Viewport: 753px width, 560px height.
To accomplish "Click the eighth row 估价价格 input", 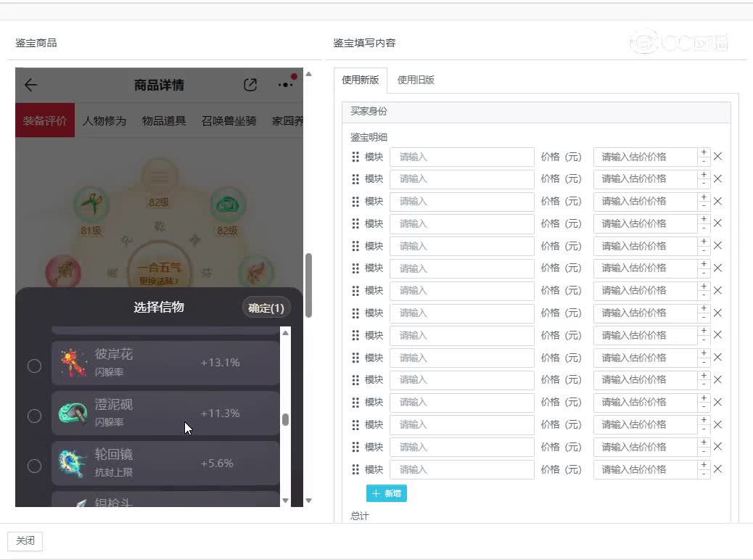I will click(x=646, y=313).
